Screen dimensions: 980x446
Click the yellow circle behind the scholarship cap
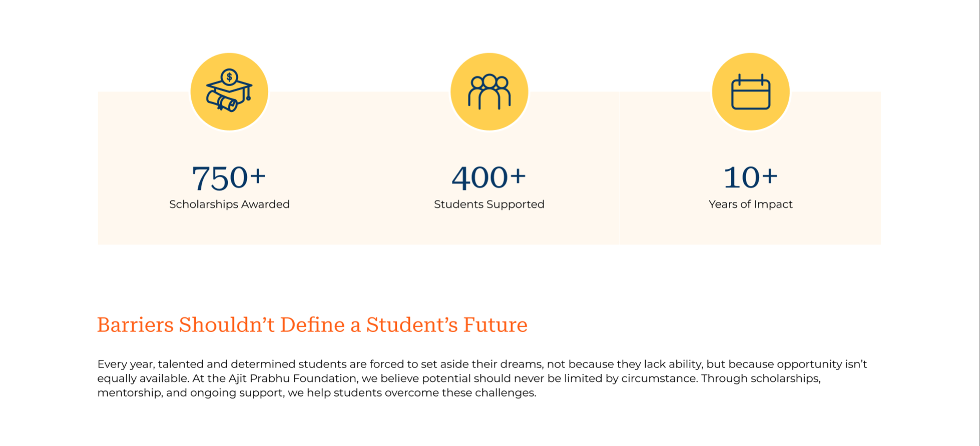click(x=229, y=91)
